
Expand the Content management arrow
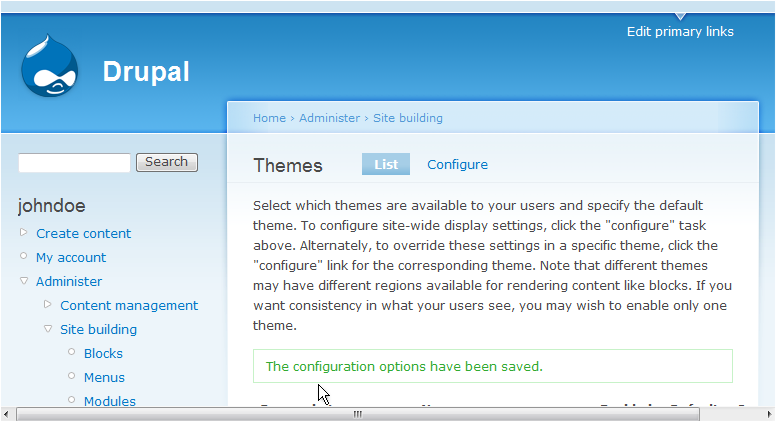[x=48, y=304]
